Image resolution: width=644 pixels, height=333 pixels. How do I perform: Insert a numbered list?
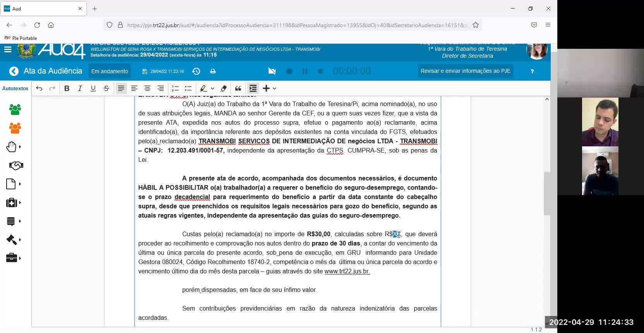coord(175,88)
